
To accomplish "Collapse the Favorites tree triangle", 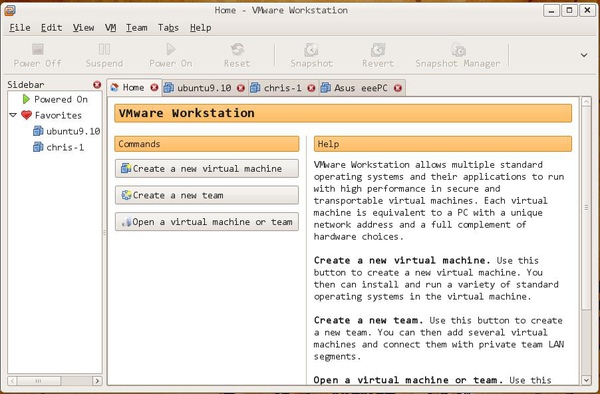I will click(13, 115).
